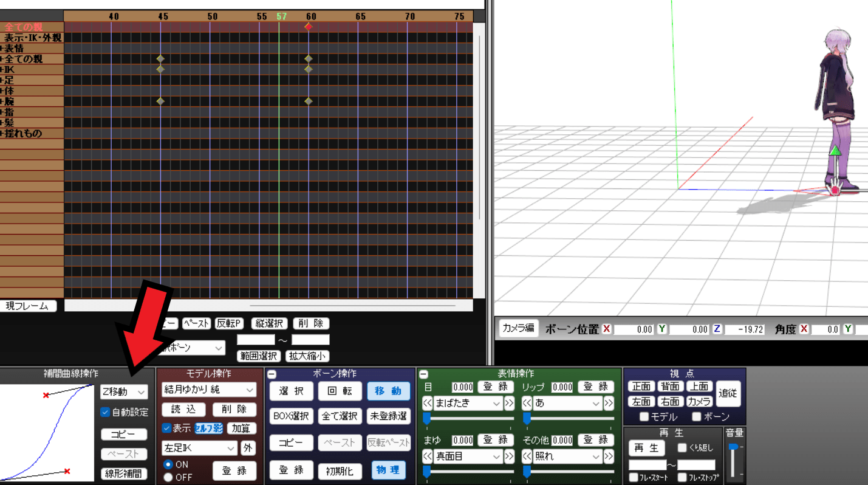Click the カメラ編 camera edit button
This screenshot has height=485, width=868.
pyautogui.click(x=518, y=328)
